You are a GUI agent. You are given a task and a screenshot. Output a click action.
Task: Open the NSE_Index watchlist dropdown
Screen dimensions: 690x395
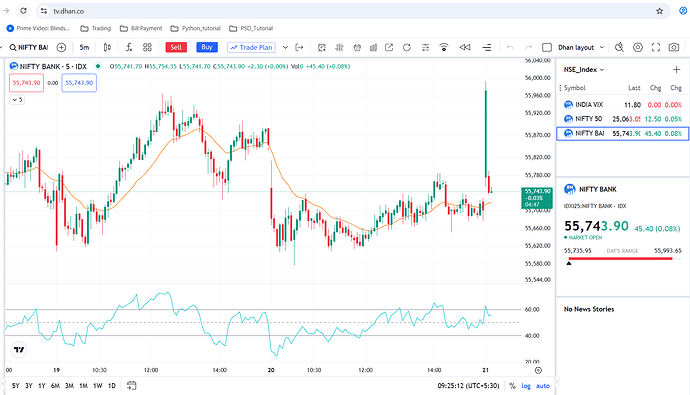(584, 69)
